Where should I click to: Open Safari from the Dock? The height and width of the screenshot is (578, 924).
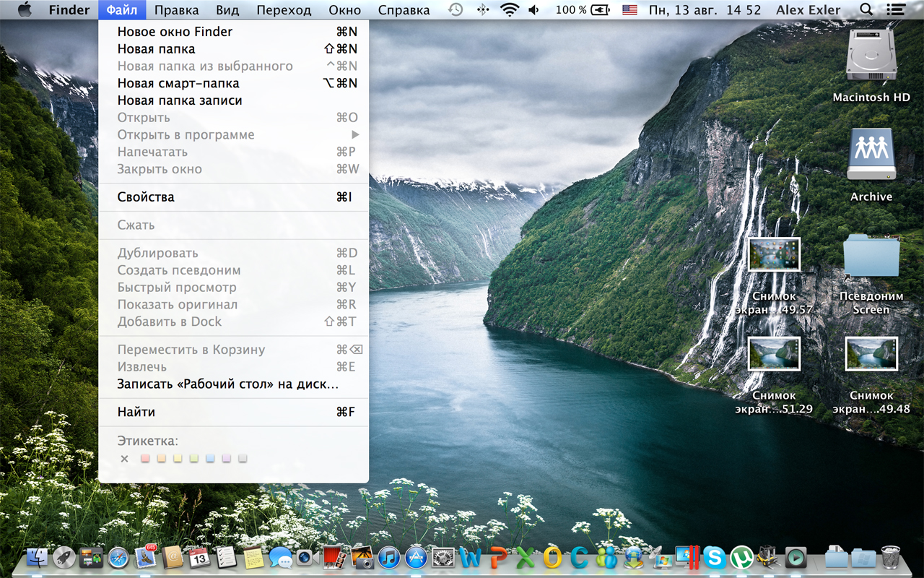pyautogui.click(x=118, y=557)
